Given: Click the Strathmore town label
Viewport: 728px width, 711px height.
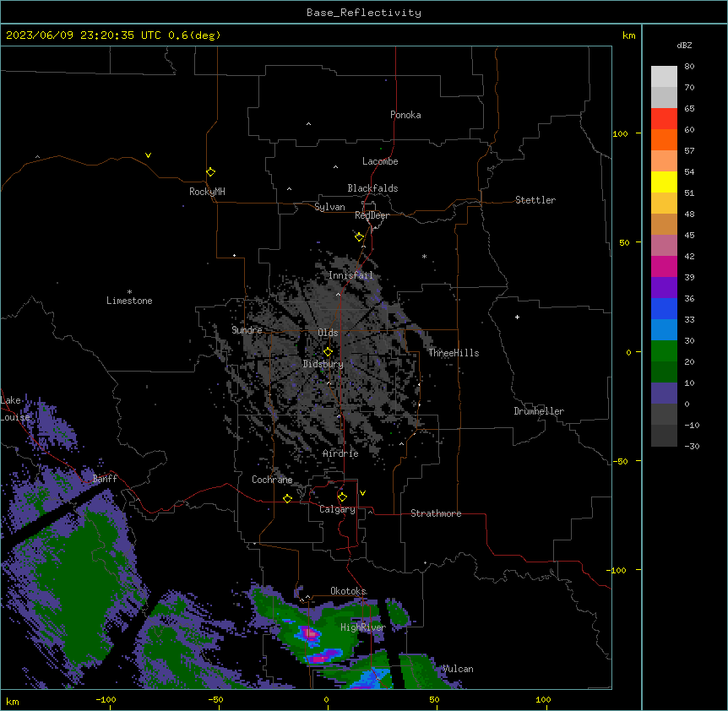Looking at the screenshot, I should pos(436,513).
